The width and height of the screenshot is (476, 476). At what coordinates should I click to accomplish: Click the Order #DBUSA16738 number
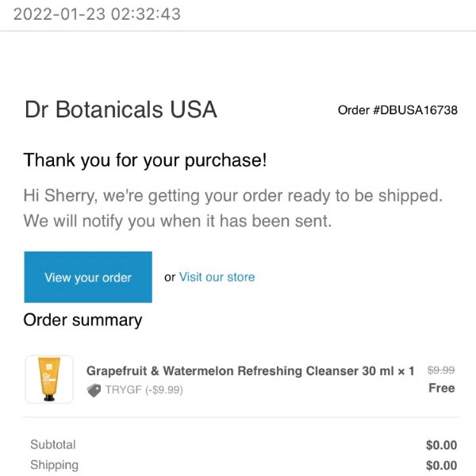tap(397, 110)
